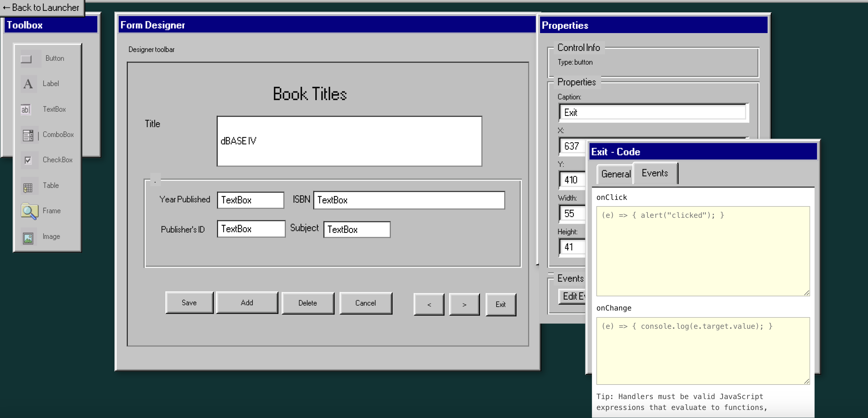
Task: Pick the Table tool icon
Action: [28, 187]
